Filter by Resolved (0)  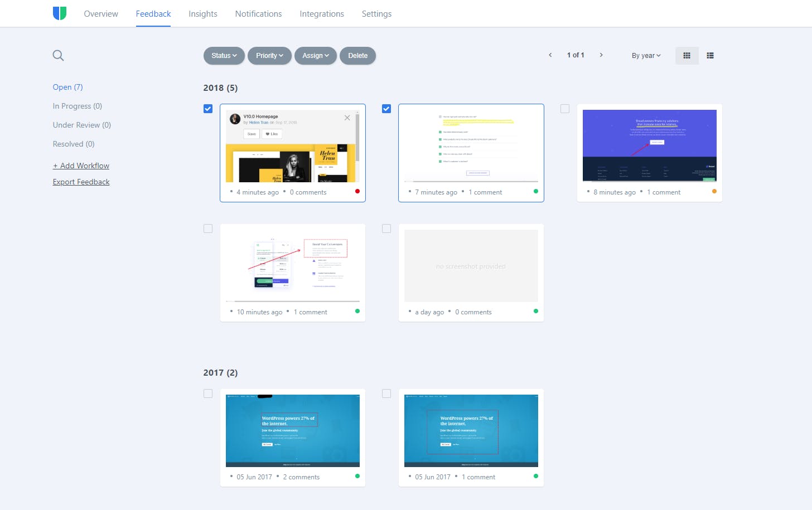pos(74,144)
